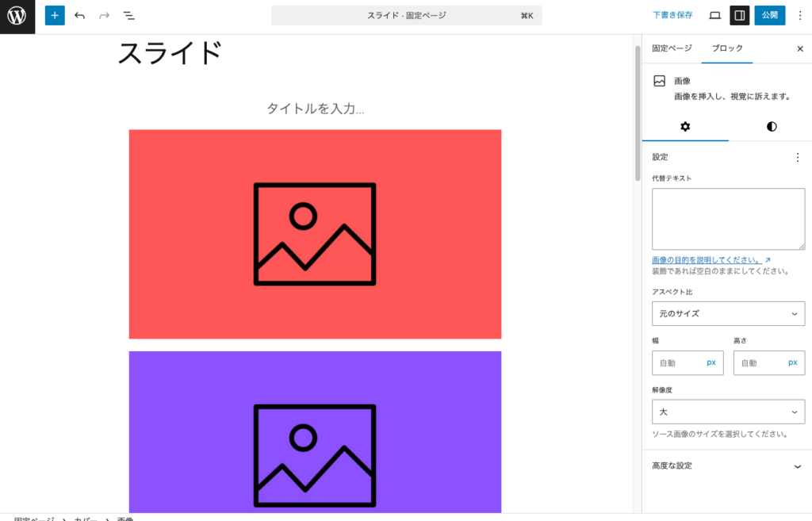
Task: Click the WordPress logo
Action: click(x=17, y=16)
